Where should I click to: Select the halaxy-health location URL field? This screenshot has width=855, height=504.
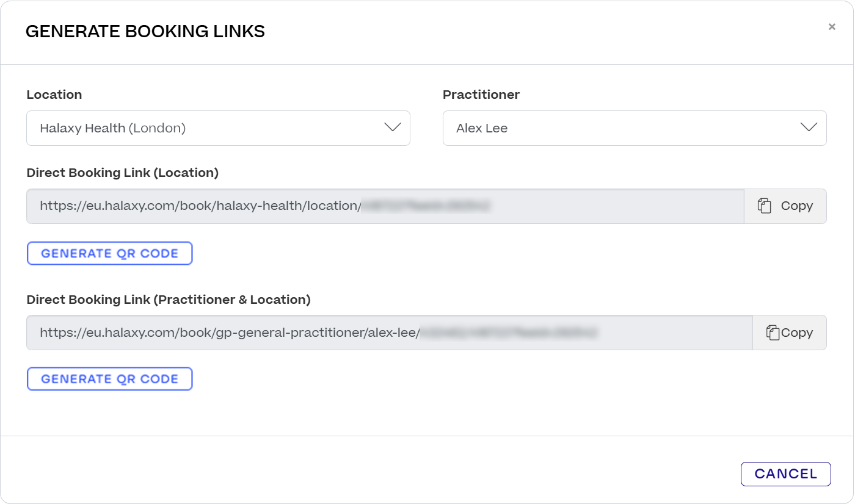pos(385,206)
